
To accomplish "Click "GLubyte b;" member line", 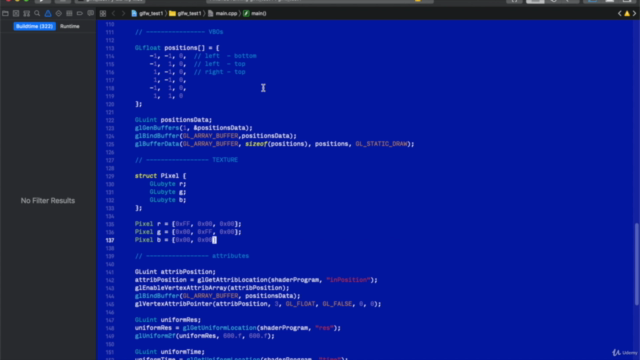I will (168, 200).
